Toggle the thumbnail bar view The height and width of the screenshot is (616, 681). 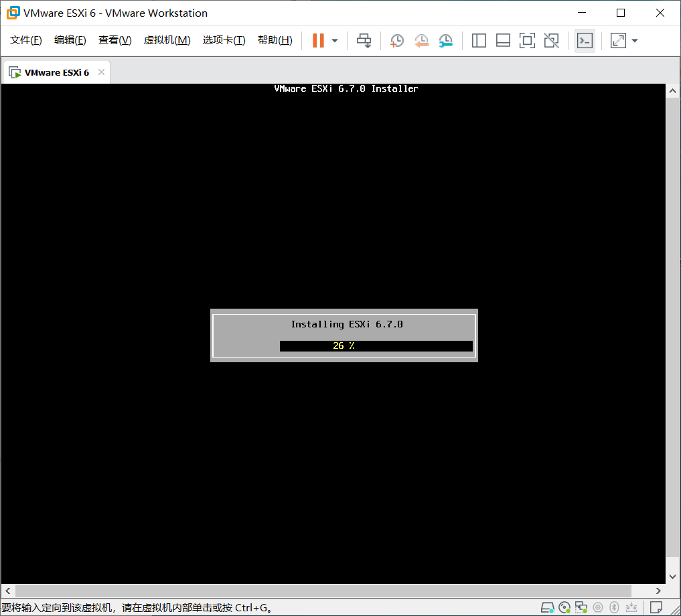tap(503, 40)
